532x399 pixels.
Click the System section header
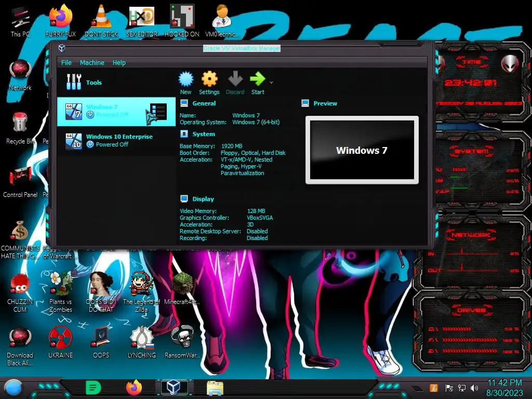tap(204, 134)
